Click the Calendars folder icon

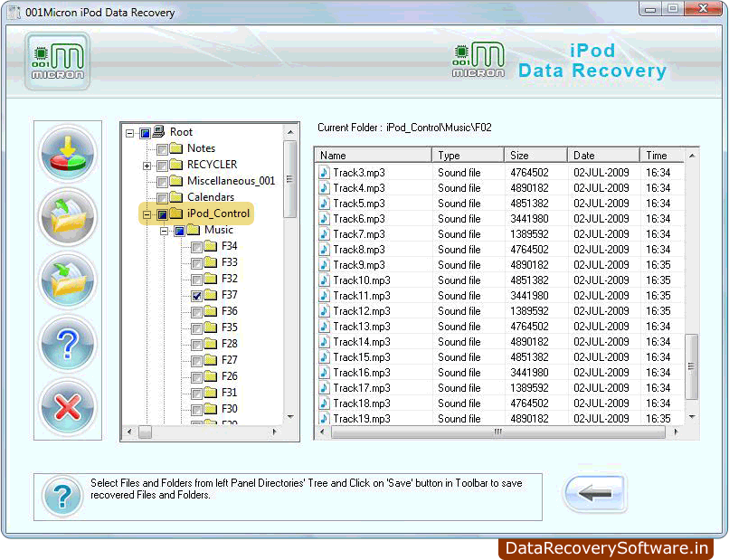click(x=176, y=197)
